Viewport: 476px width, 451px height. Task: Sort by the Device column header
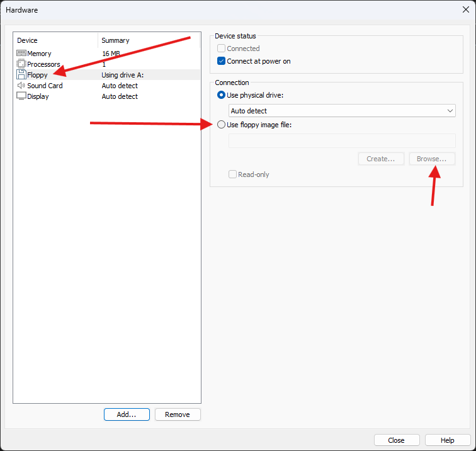pos(55,40)
